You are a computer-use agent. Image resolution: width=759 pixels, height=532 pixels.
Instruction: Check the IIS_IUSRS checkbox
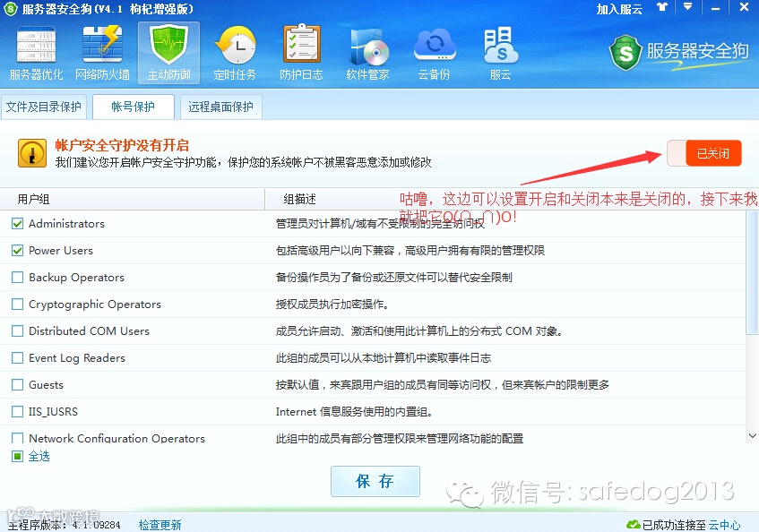(17, 412)
